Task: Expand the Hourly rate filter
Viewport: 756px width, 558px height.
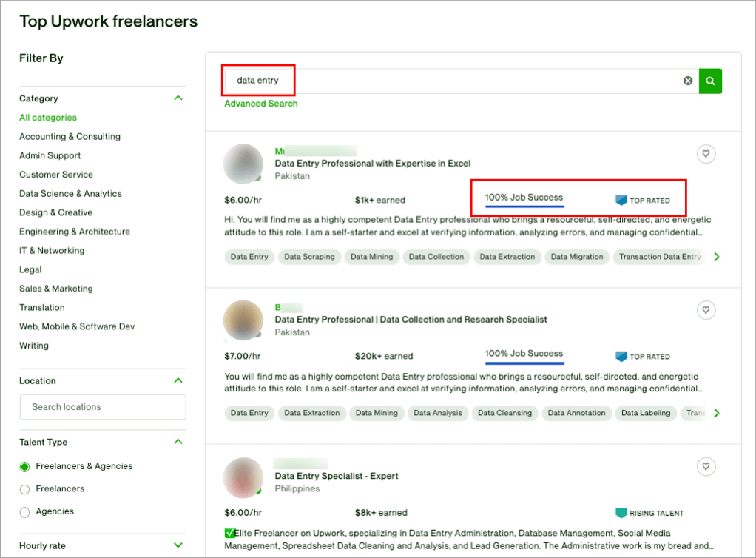Action: pyautogui.click(x=178, y=545)
